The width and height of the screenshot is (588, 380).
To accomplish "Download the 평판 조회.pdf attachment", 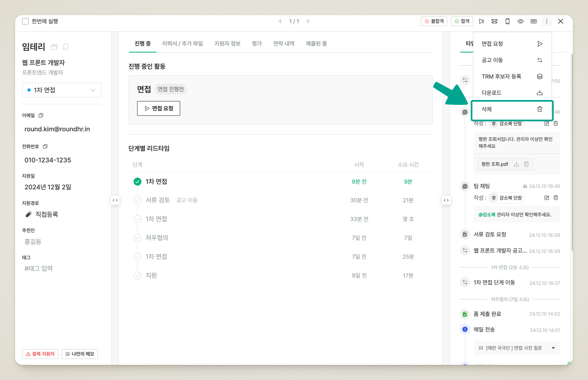I will tap(516, 164).
